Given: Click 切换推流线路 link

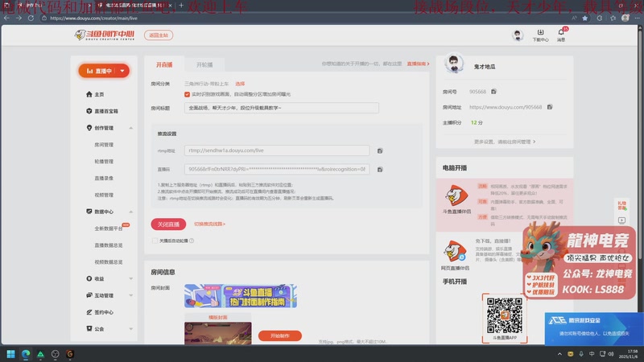Looking at the screenshot, I should (209, 224).
